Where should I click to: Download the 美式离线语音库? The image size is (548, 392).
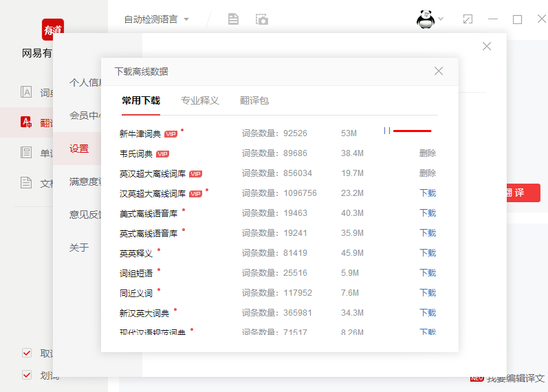(427, 213)
